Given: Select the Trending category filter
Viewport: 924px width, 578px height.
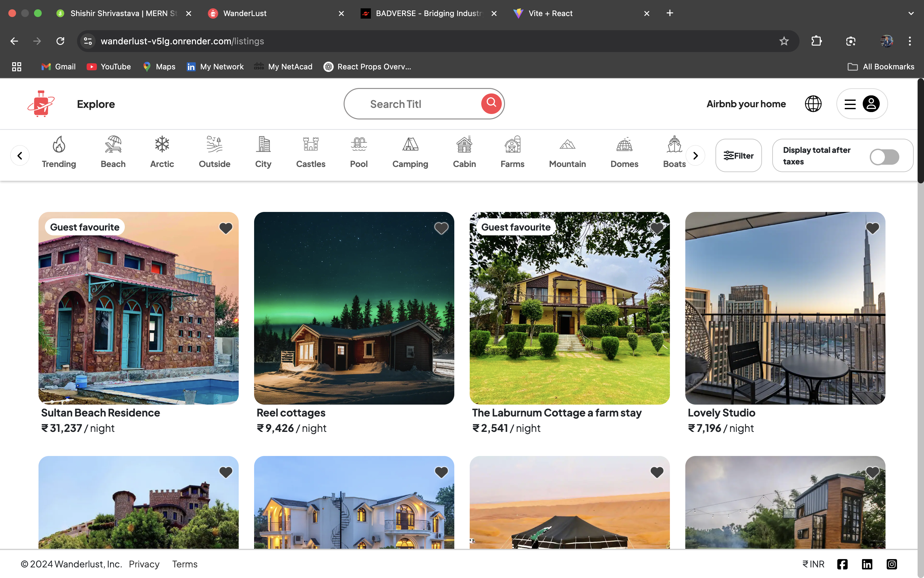Looking at the screenshot, I should [x=59, y=152].
